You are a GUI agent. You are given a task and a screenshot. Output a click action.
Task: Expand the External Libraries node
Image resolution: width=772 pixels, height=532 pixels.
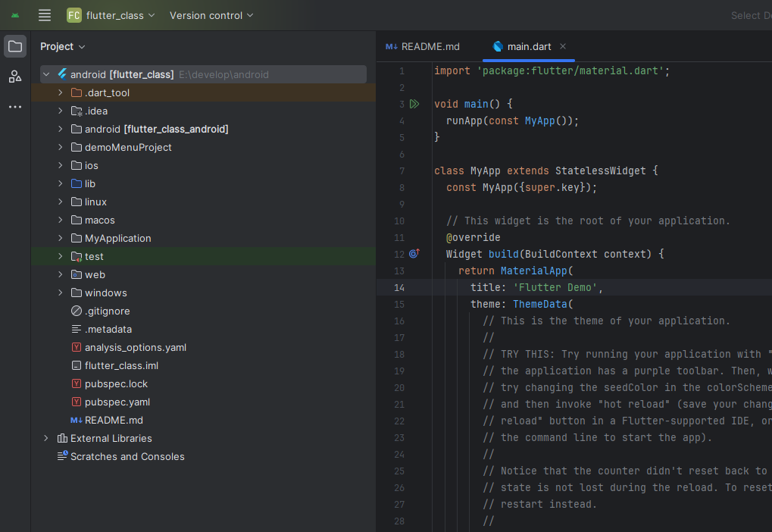(46, 438)
